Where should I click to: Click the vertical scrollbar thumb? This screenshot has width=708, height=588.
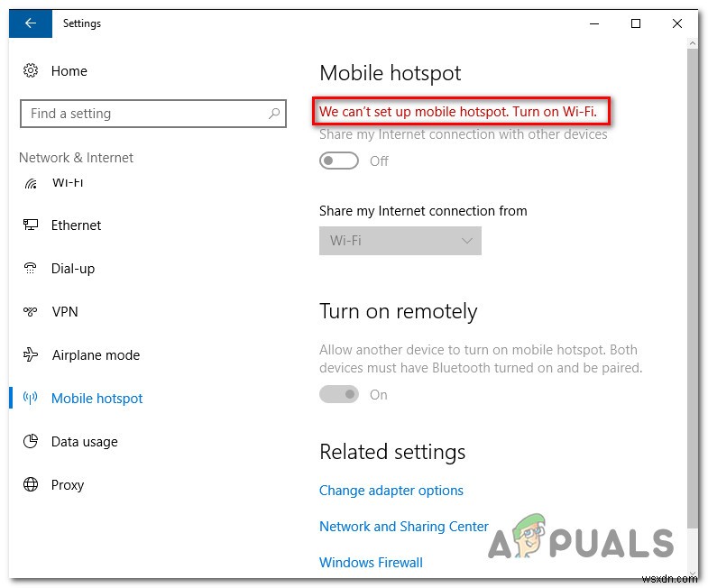point(692,287)
